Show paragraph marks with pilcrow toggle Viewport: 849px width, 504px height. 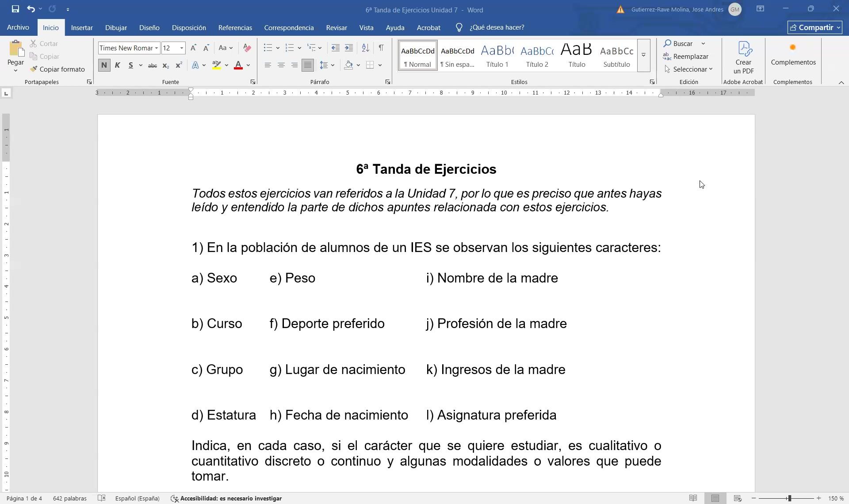pos(381,48)
